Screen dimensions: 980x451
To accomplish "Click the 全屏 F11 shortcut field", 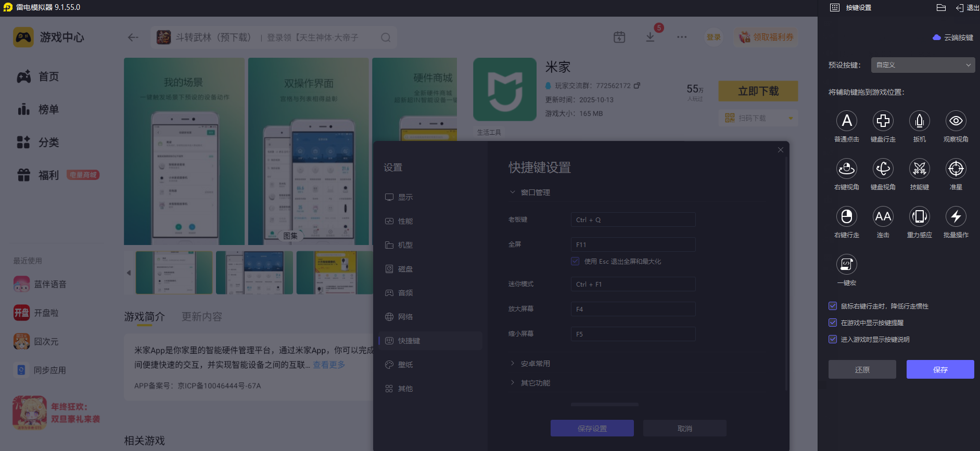I will pyautogui.click(x=633, y=244).
